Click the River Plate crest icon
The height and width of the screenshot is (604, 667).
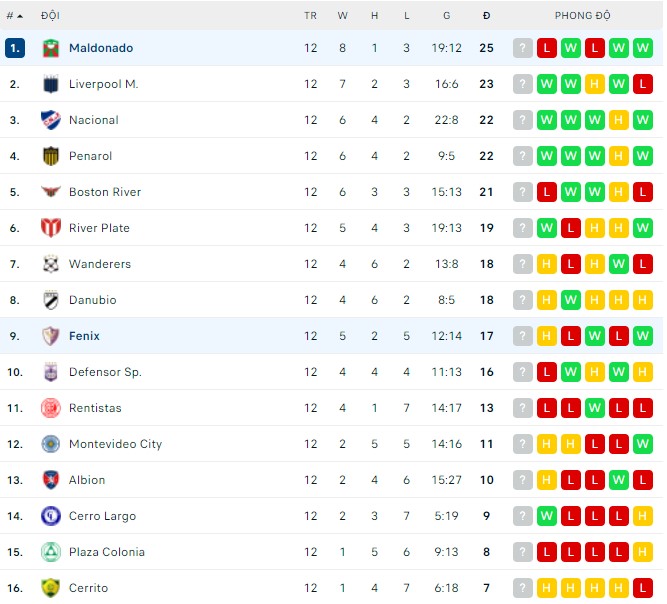[51, 228]
